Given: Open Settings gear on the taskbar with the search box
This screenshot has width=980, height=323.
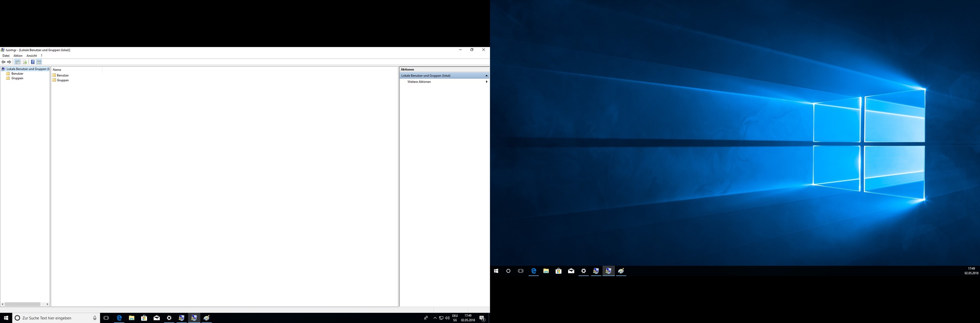Looking at the screenshot, I should [x=169, y=318].
